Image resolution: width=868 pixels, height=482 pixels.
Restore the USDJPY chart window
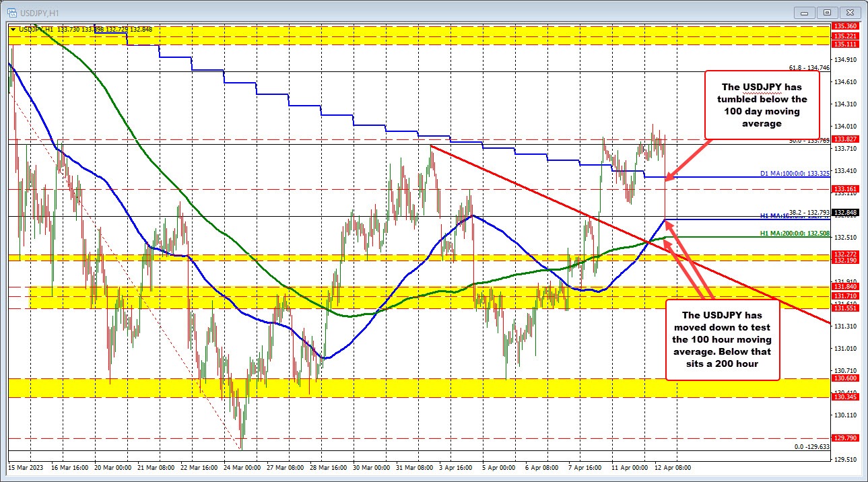(826, 11)
